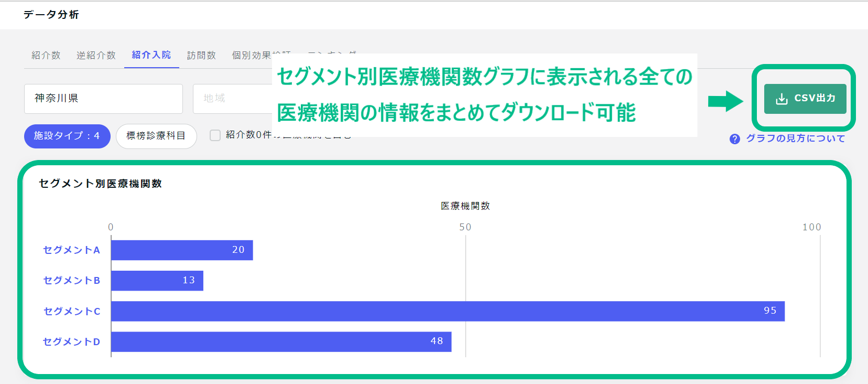
Task: Click the セグメントC bar showing 95
Action: tap(448, 311)
